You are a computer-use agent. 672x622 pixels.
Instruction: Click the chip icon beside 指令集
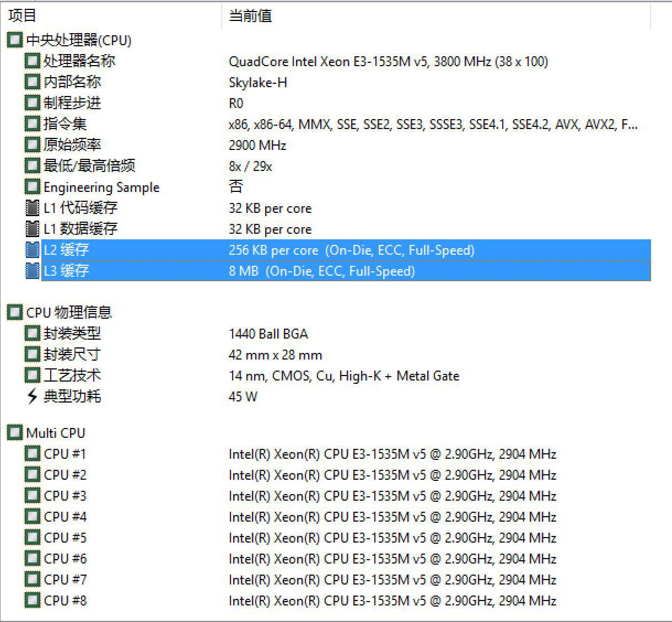(33, 124)
